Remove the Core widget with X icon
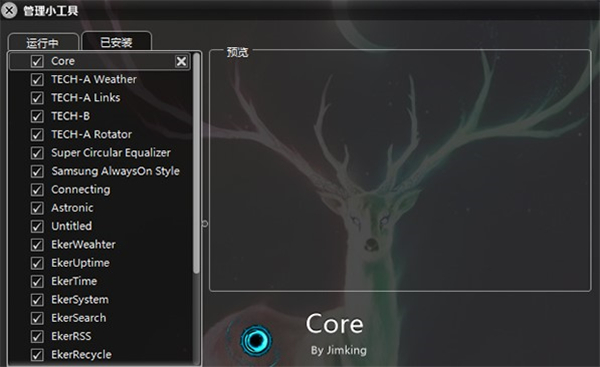This screenshot has width=600, height=367. [181, 61]
